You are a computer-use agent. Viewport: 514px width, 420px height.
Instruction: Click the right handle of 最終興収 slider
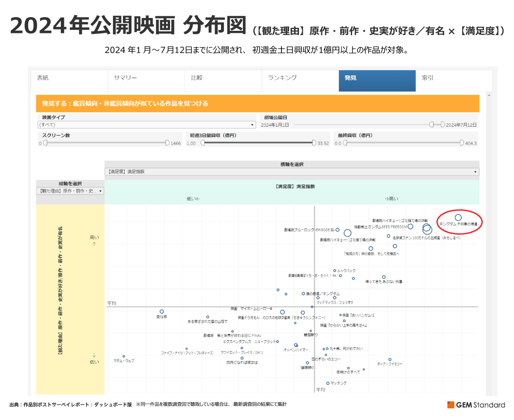(x=462, y=143)
